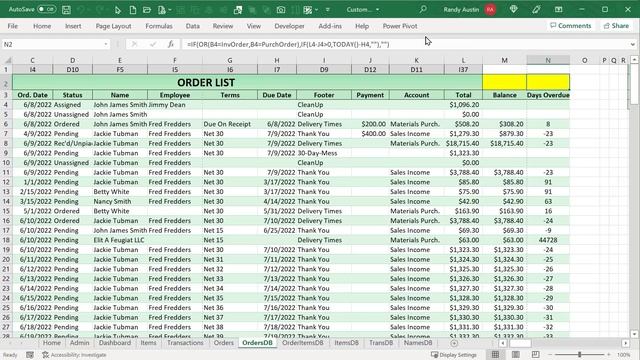
Task: Click Accessibility: Investigate in status bar
Action: coord(74,355)
